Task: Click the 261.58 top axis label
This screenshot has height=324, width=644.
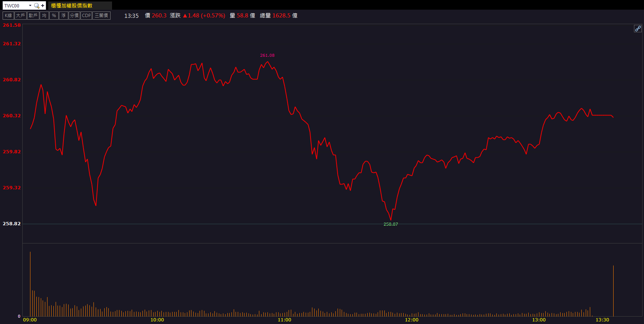Action: click(12, 25)
